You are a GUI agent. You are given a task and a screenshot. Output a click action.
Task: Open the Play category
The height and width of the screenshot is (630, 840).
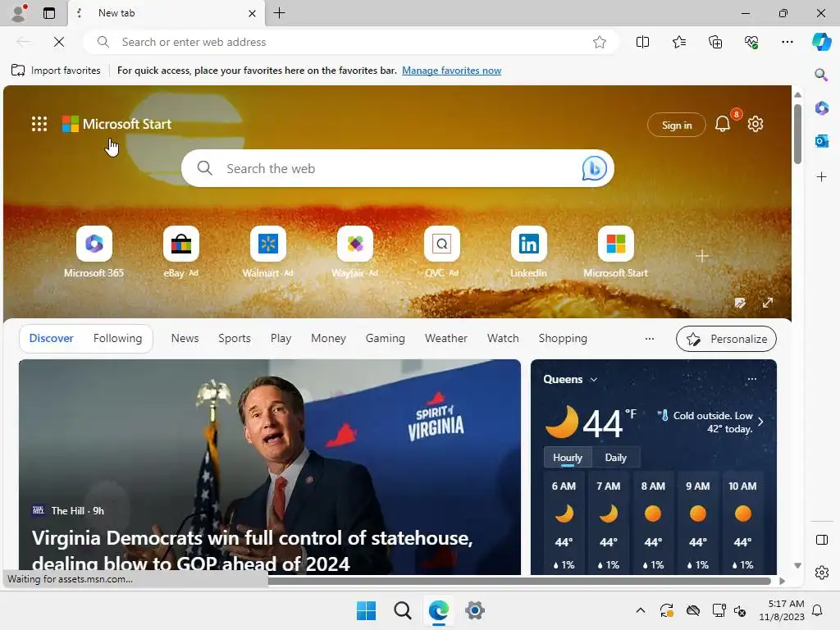[x=281, y=339]
